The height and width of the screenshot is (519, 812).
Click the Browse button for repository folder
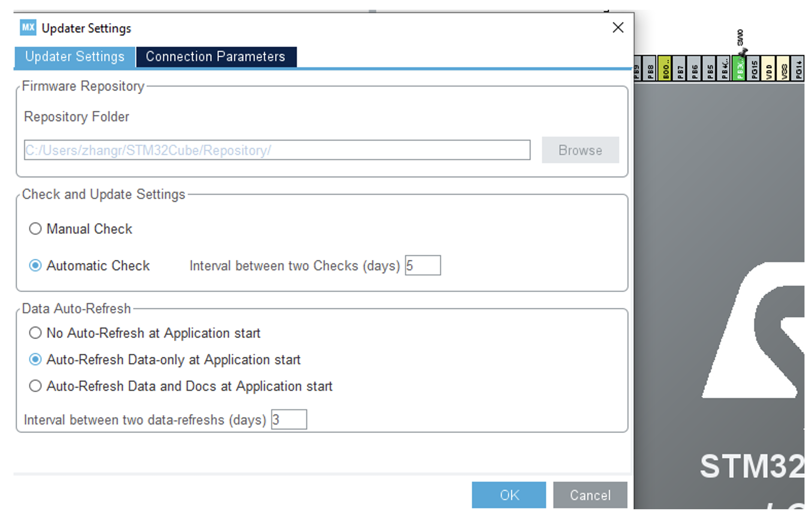[x=580, y=150]
